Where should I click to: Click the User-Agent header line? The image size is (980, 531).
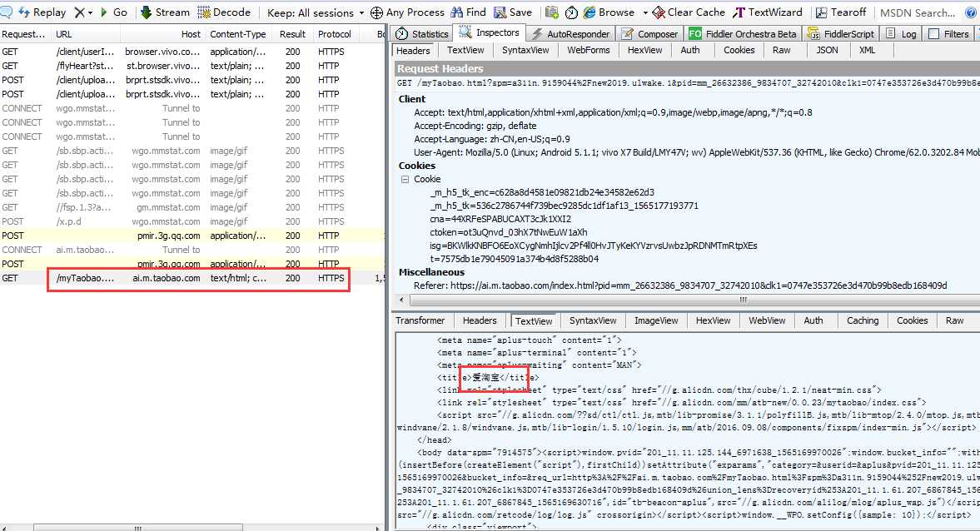pos(696,152)
